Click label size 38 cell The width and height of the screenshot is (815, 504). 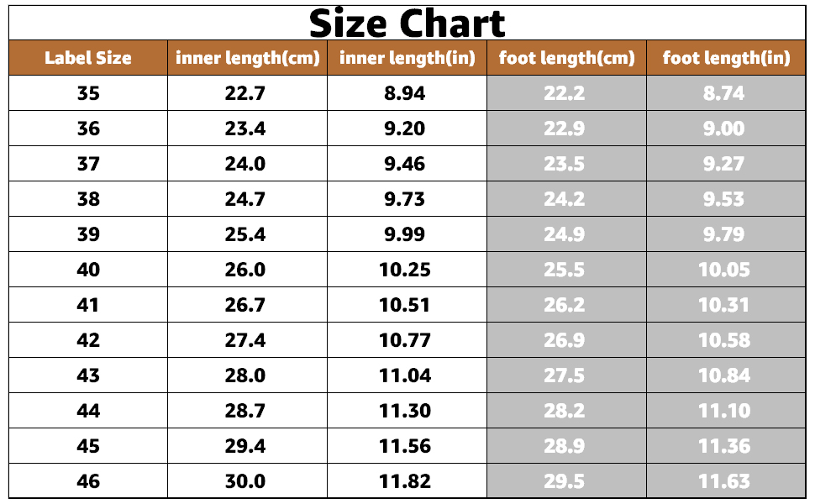(x=88, y=199)
